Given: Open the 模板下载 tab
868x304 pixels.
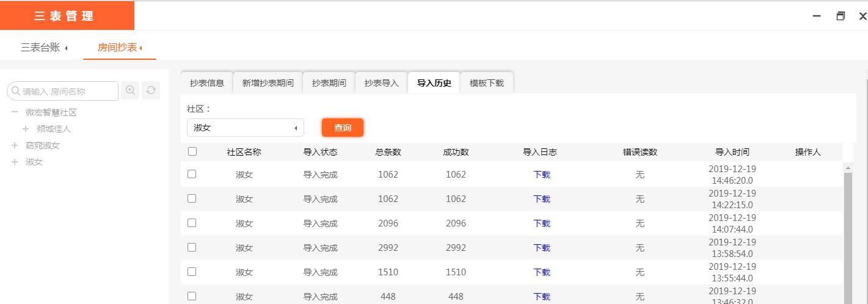Looking at the screenshot, I should coord(486,83).
